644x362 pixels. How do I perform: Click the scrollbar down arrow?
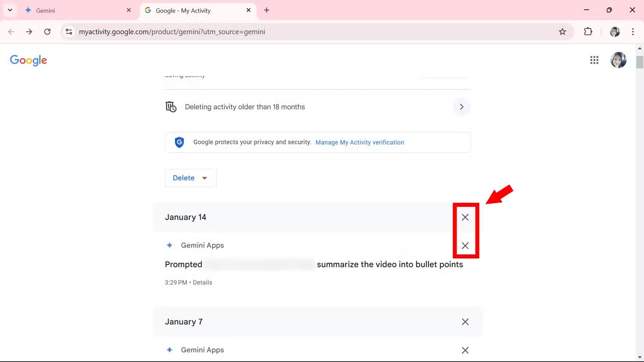click(x=640, y=357)
